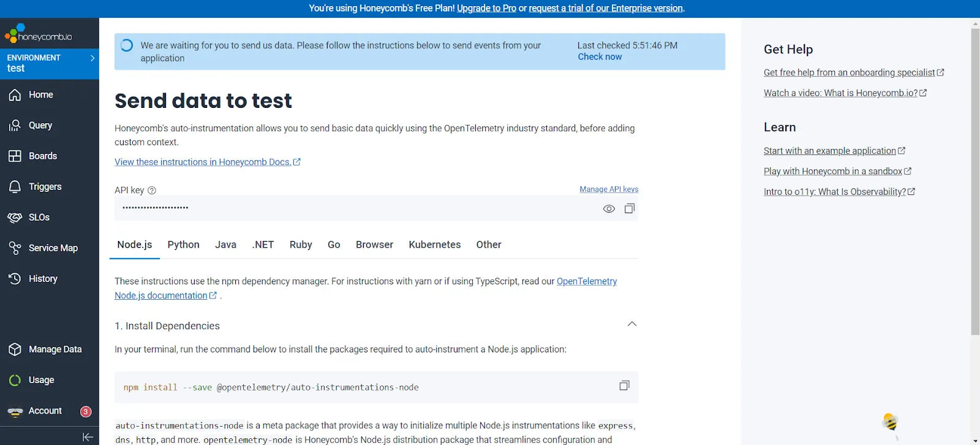Reveal the hidden API key
The image size is (980, 445).
(x=608, y=209)
